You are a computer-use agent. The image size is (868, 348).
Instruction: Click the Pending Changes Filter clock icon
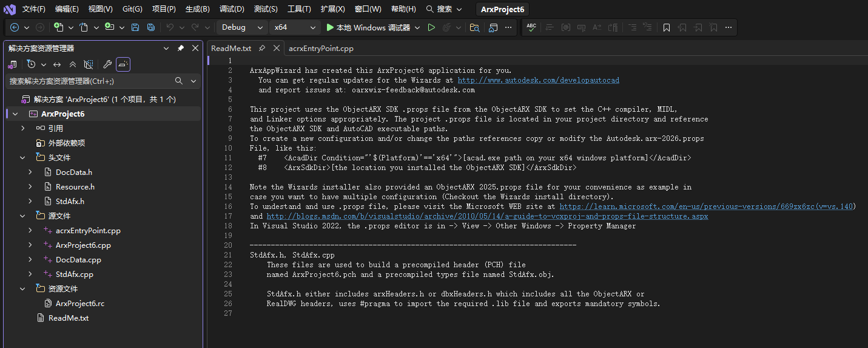[31, 64]
